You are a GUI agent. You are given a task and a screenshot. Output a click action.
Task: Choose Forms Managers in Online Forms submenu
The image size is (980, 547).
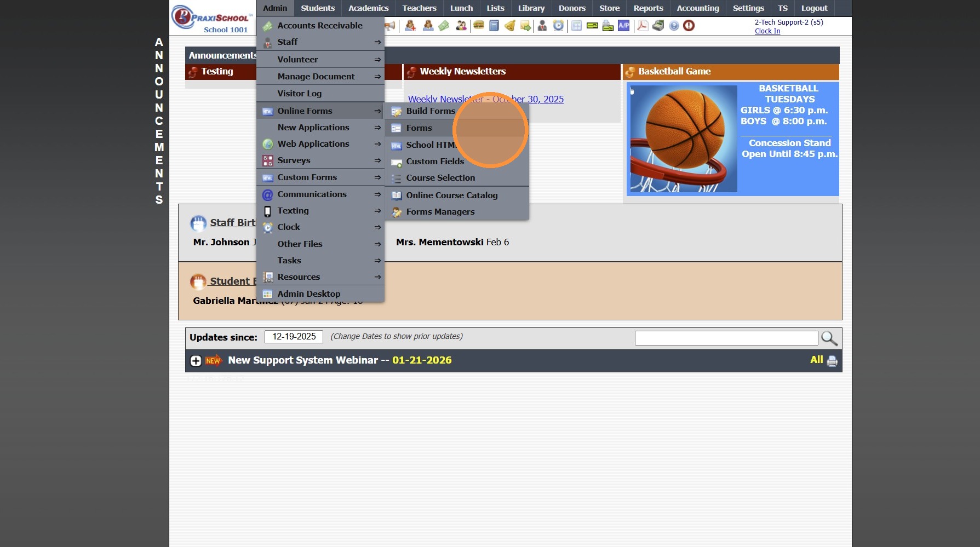[440, 212]
